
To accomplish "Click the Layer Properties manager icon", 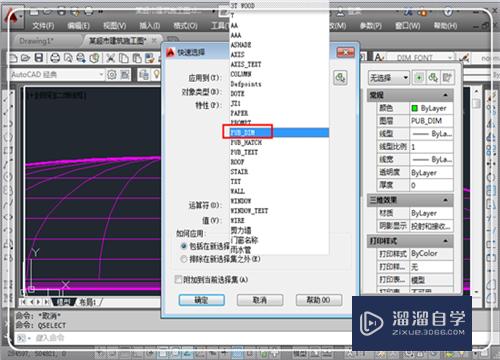I will click(144, 75).
